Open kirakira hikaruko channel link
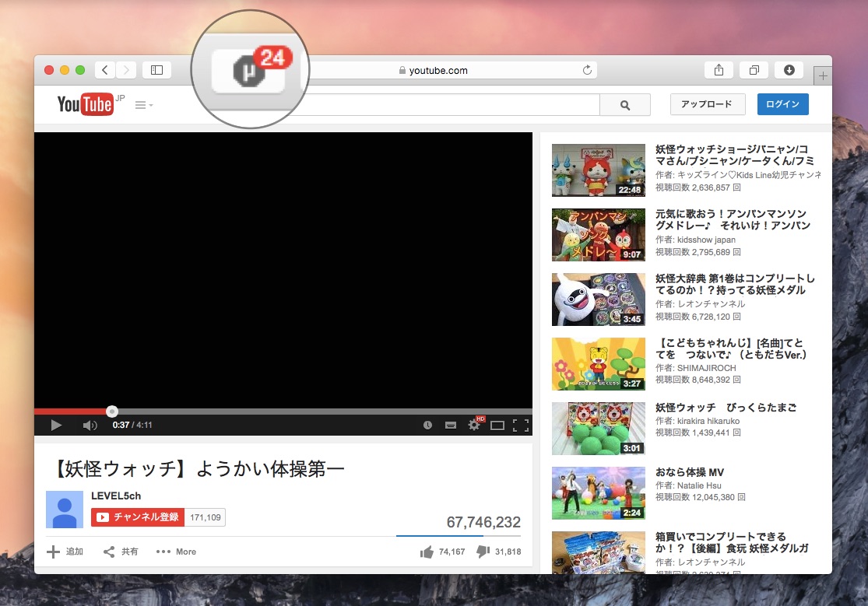The image size is (868, 606). click(708, 421)
